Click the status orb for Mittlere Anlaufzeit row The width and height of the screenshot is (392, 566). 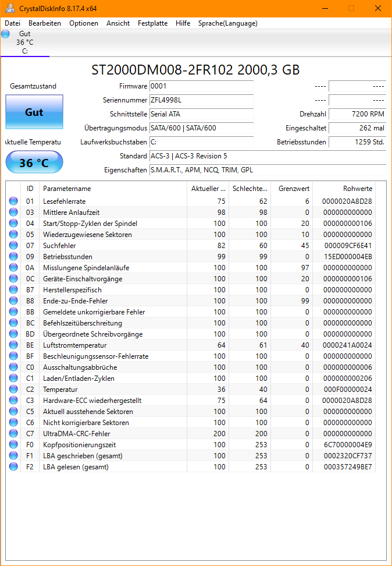point(13,212)
